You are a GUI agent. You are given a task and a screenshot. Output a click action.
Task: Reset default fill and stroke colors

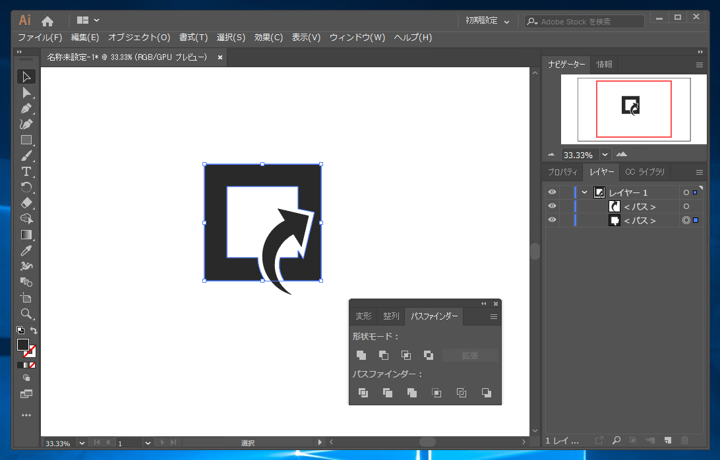click(20, 330)
